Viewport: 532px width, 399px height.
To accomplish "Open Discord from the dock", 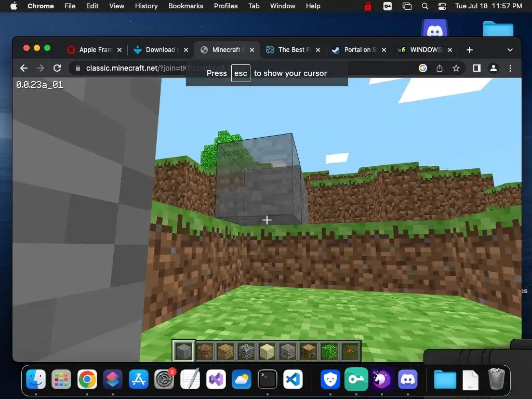I will (x=407, y=379).
